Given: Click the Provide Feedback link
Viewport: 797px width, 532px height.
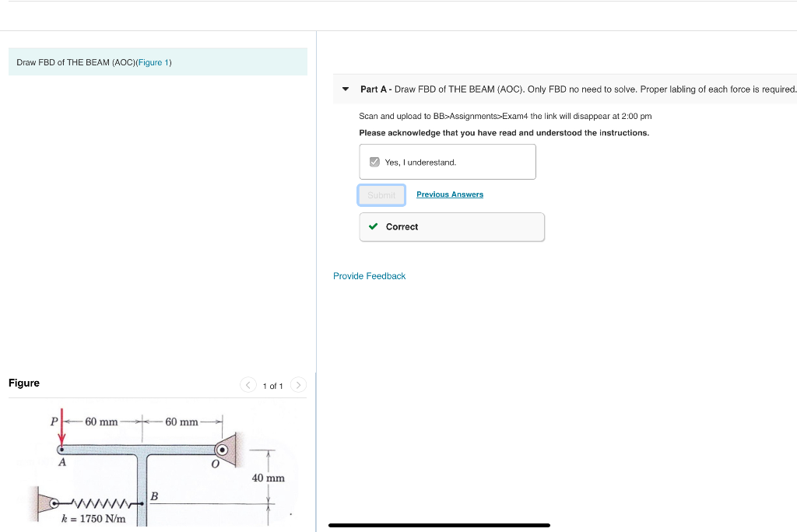Looking at the screenshot, I should tap(369, 275).
